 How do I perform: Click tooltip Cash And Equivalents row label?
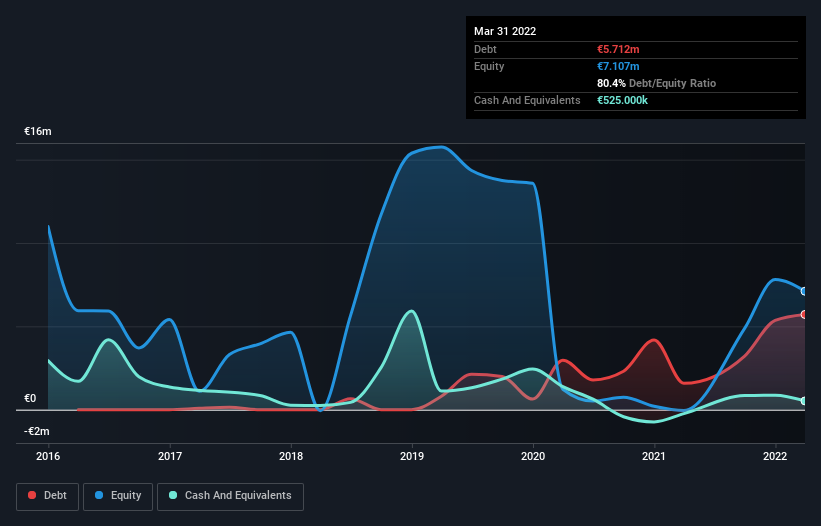point(527,100)
